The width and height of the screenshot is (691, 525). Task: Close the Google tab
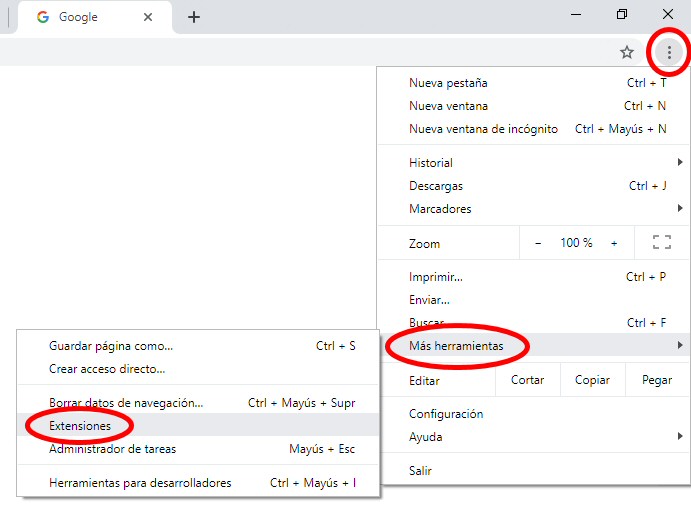(x=148, y=17)
